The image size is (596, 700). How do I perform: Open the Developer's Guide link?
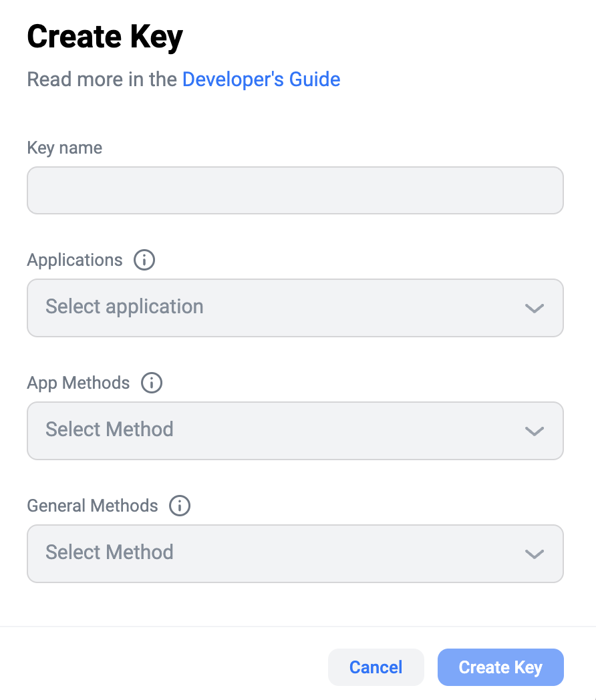(x=261, y=79)
